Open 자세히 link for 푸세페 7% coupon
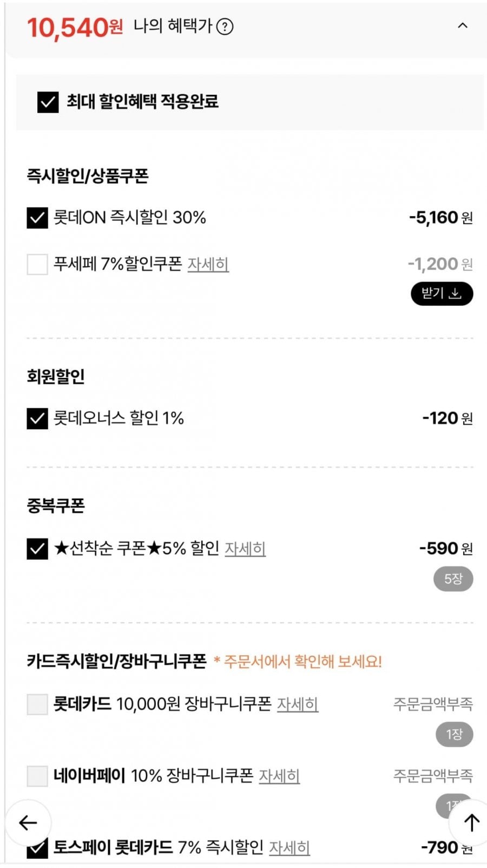The width and height of the screenshot is (487, 868). pyautogui.click(x=208, y=264)
